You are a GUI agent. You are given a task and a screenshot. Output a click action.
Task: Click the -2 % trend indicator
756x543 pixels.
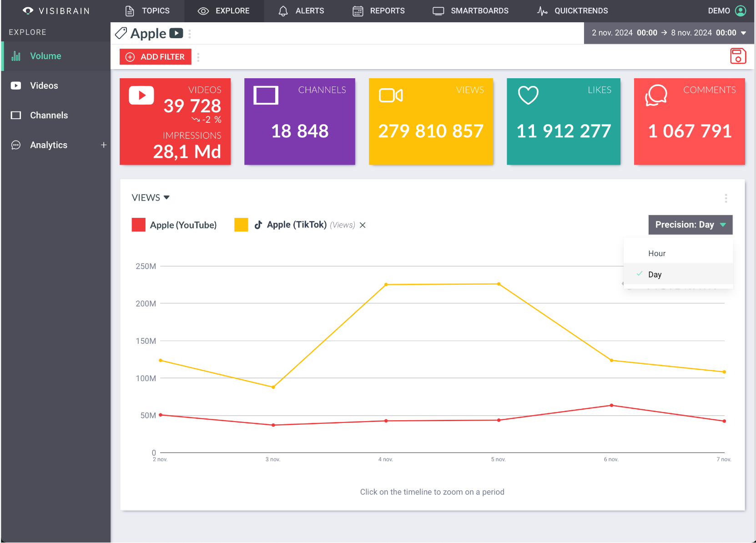207,120
